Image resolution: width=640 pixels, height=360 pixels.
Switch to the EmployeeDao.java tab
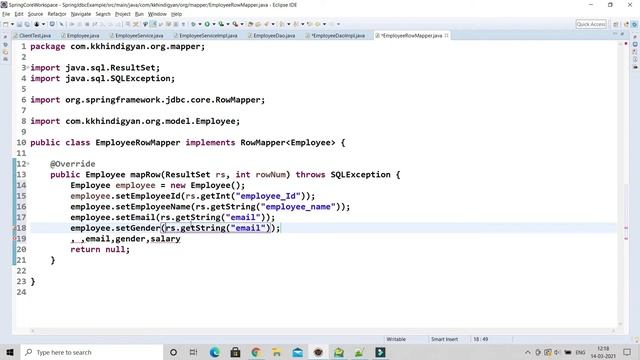click(273, 36)
